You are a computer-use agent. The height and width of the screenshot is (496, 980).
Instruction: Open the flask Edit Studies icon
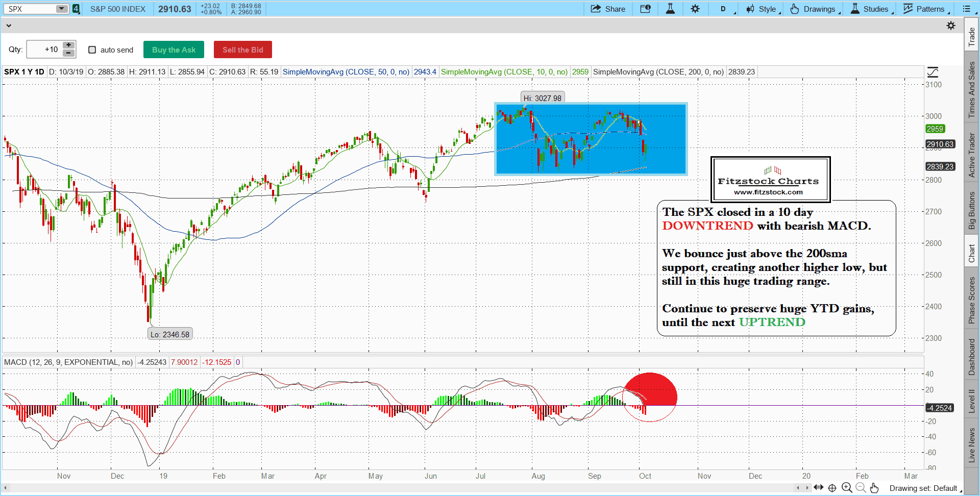tap(670, 9)
